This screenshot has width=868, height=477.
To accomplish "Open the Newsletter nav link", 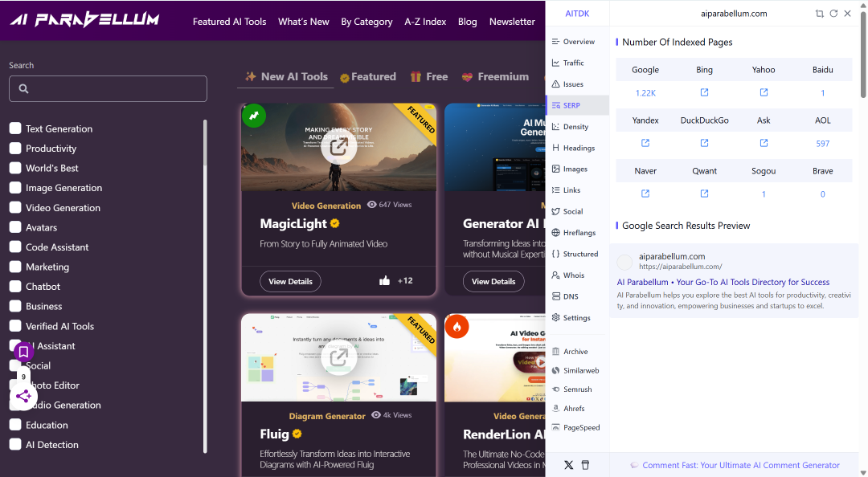I will [x=512, y=22].
